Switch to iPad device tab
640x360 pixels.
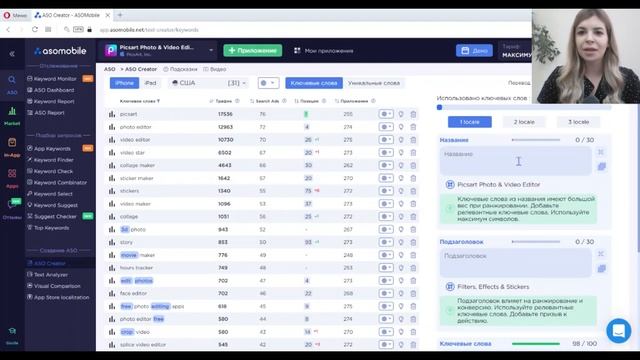tap(150, 83)
